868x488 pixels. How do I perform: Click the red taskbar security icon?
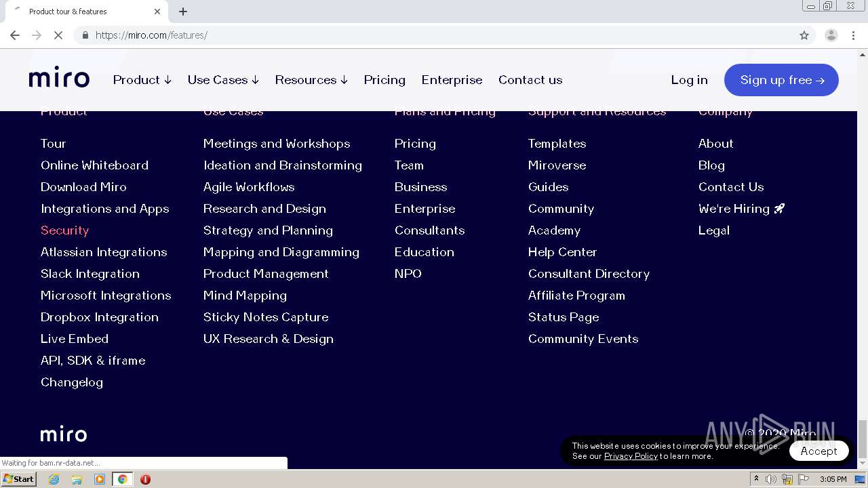(145, 479)
